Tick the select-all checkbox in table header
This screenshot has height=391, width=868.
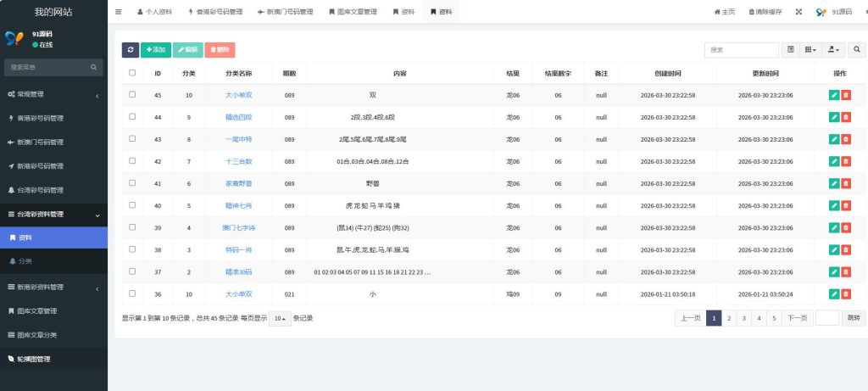(131, 73)
